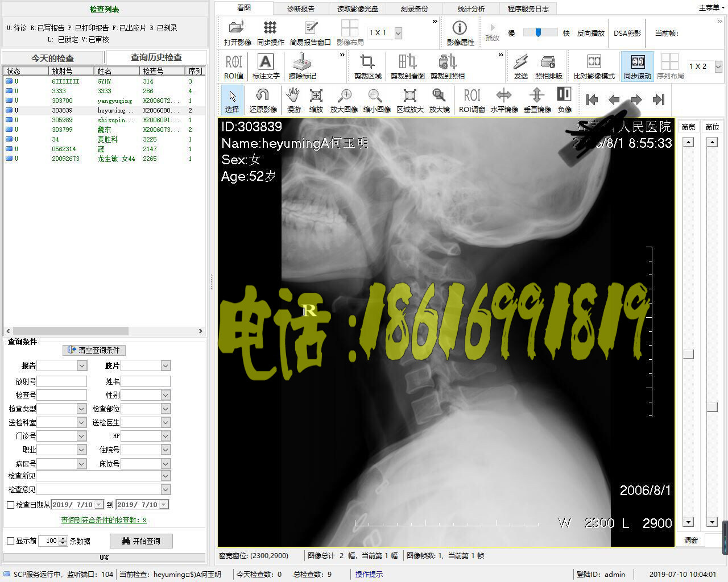Increment the 显示前 100 spinner
This screenshot has height=582, width=728.
[63, 538]
